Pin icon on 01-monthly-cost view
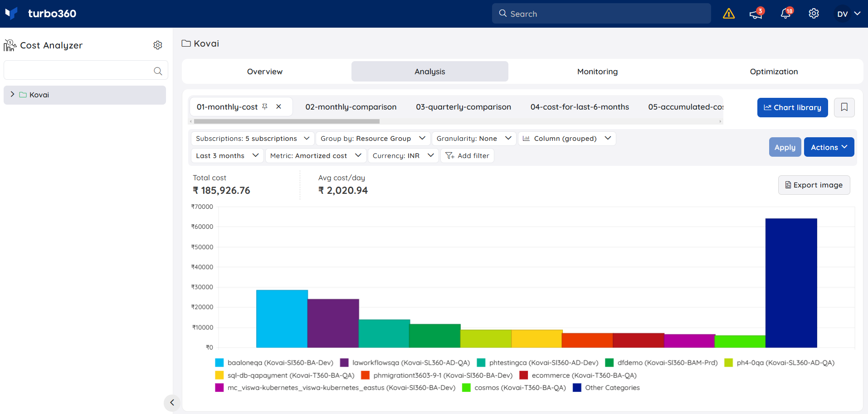The height and width of the screenshot is (414, 868). (x=265, y=106)
